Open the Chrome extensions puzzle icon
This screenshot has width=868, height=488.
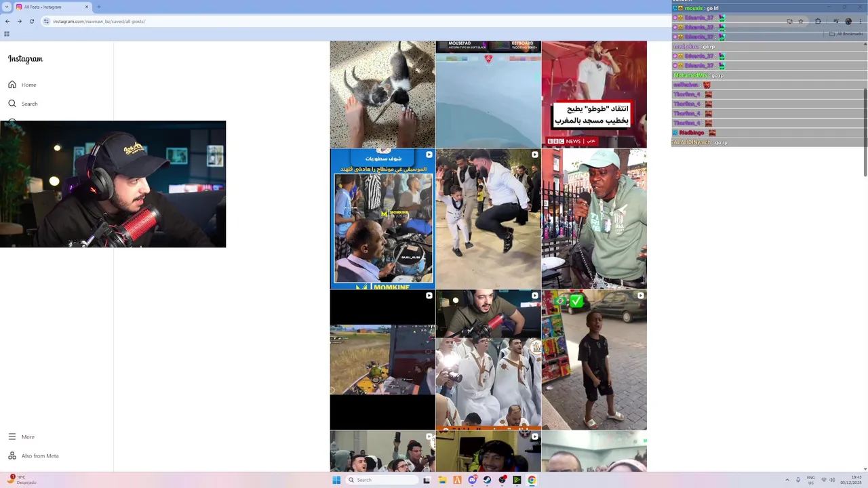818,21
